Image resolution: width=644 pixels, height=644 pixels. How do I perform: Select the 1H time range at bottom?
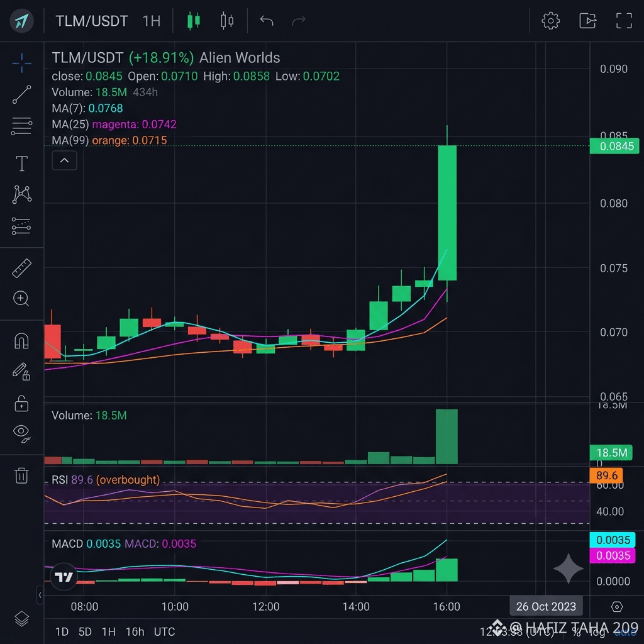tap(108, 631)
